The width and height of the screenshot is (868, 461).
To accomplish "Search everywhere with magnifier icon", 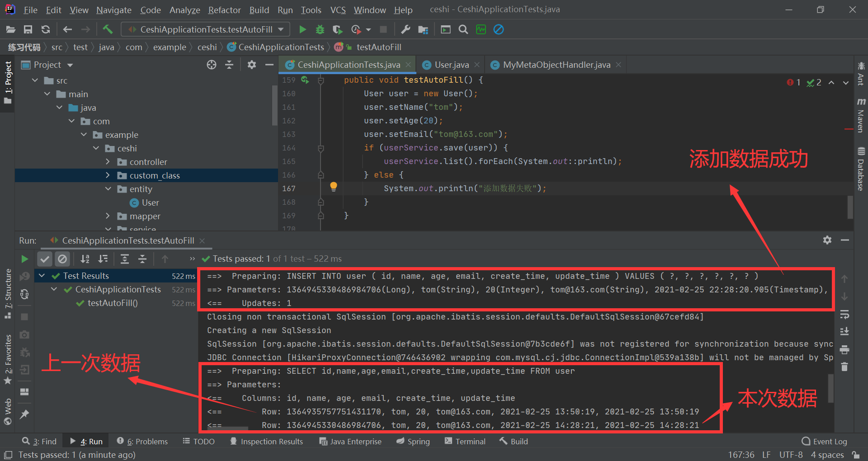I will tap(463, 29).
